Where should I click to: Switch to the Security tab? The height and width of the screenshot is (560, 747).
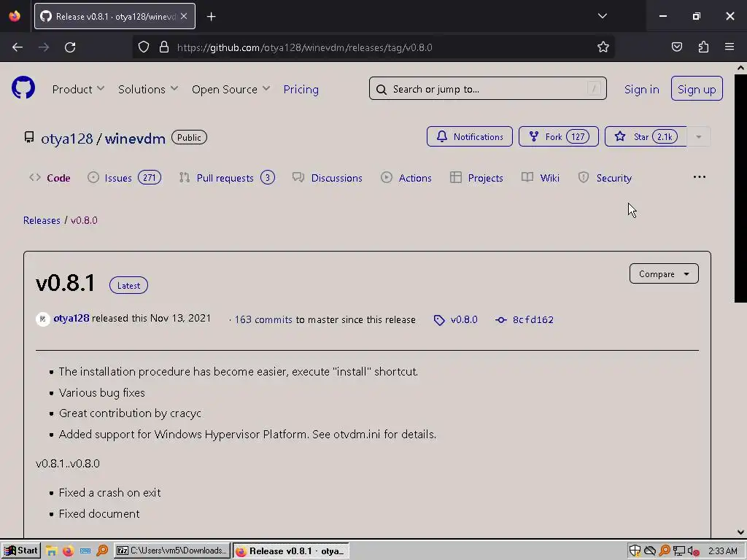click(604, 178)
